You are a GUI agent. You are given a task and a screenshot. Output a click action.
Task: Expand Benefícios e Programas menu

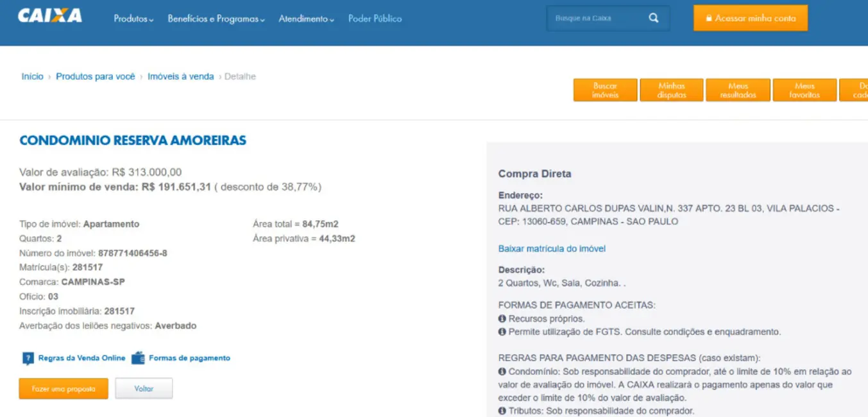click(216, 19)
